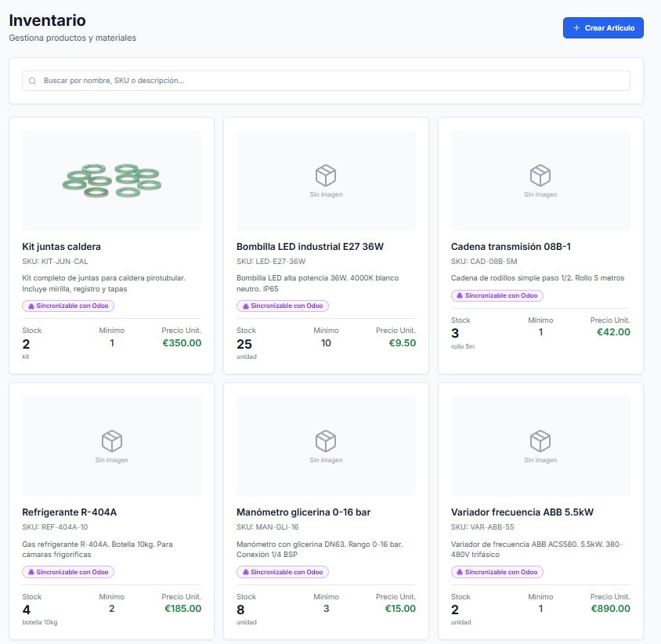Click the €42.00 unit price
Screen dimensions: 661x644
(x=614, y=332)
